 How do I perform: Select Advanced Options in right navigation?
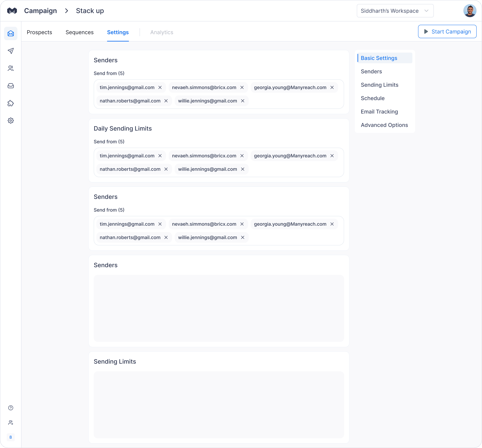click(384, 125)
